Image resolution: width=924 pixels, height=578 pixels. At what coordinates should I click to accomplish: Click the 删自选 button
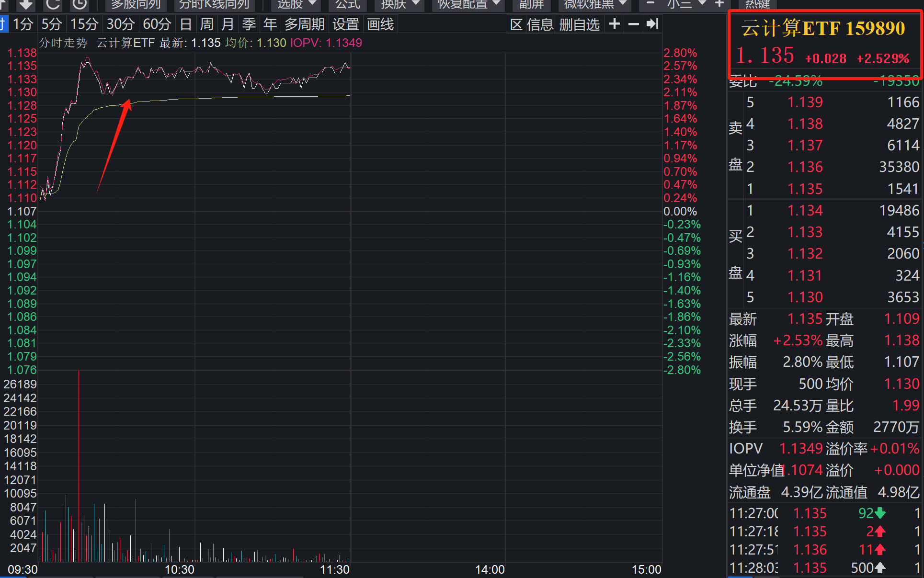[579, 24]
